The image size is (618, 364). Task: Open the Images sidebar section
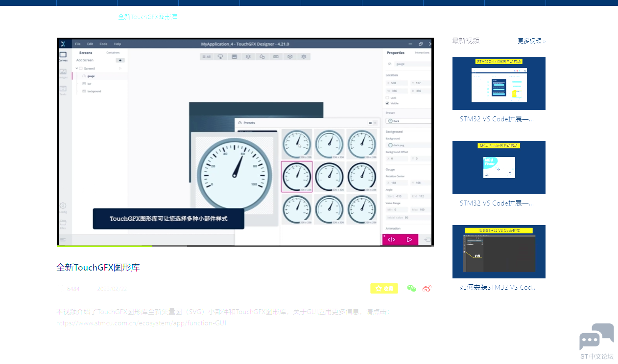click(x=63, y=73)
